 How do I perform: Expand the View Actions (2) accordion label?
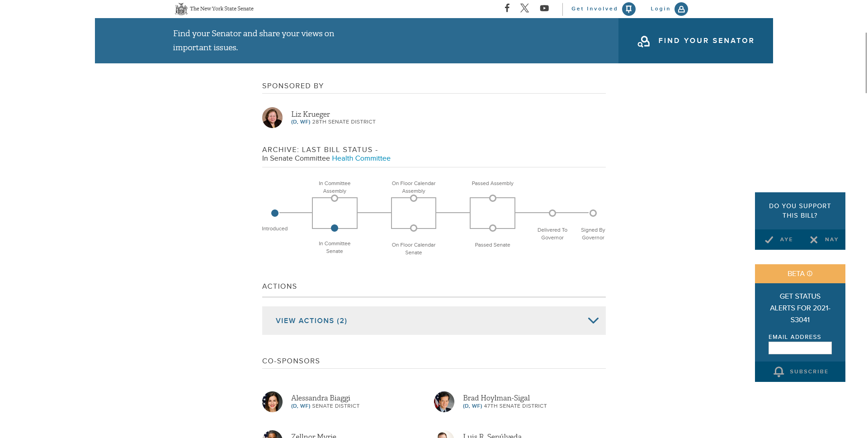pyautogui.click(x=311, y=320)
